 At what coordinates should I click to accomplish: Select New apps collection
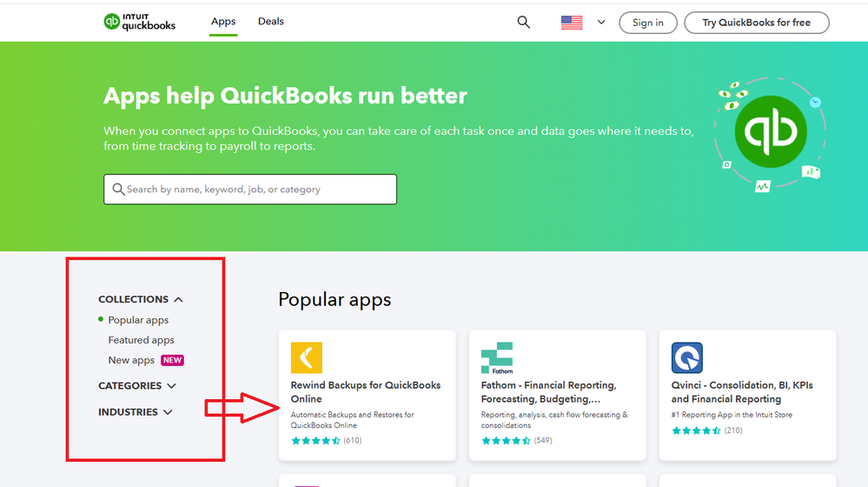(x=131, y=360)
